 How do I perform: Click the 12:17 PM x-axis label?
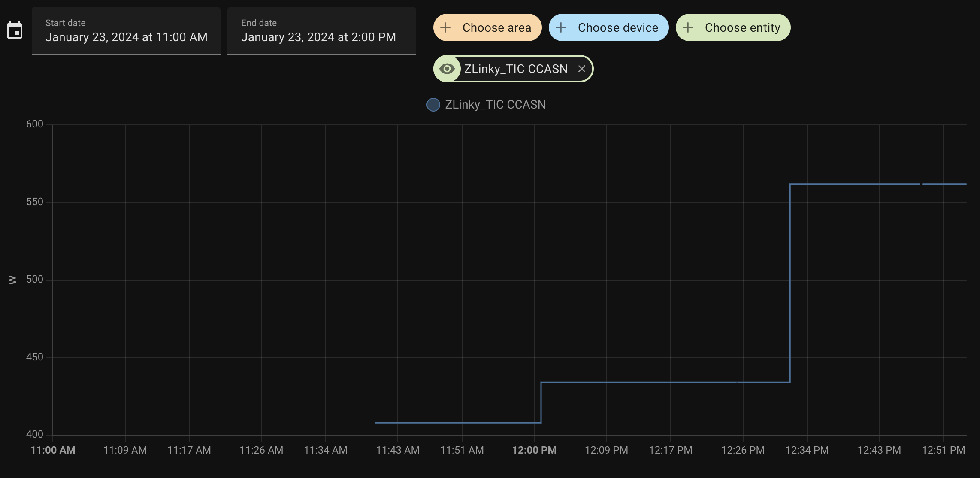671,450
